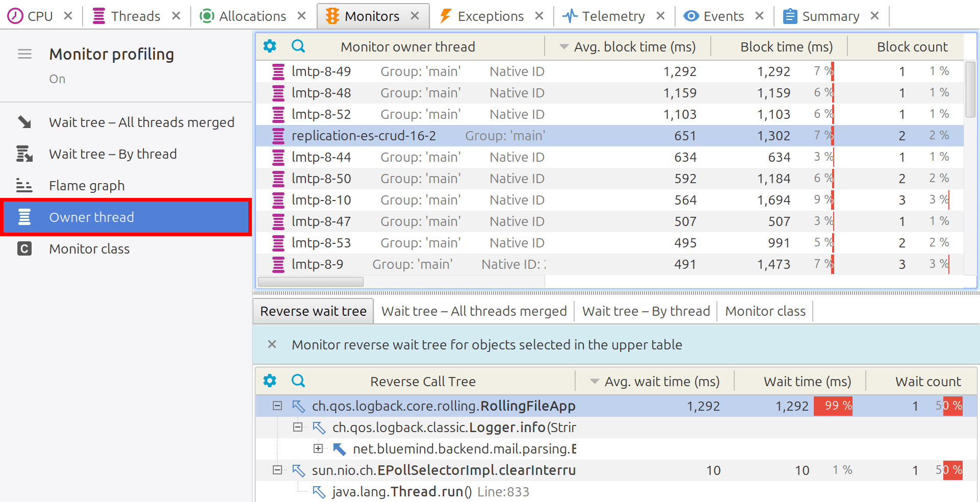Sort by Wait count column
Screen dimensions: 980x502
(922, 382)
